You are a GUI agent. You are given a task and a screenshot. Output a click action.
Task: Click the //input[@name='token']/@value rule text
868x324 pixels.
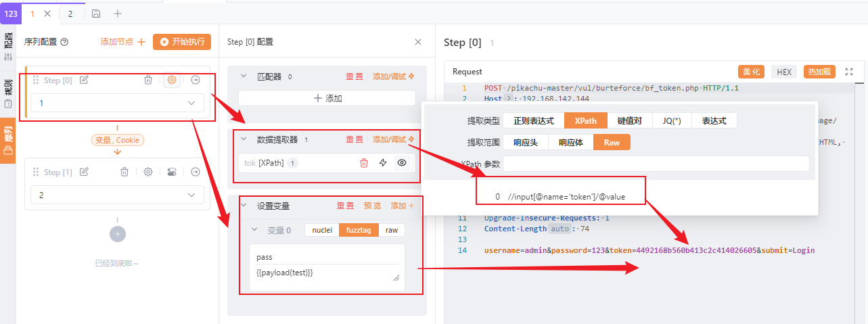pyautogui.click(x=566, y=196)
